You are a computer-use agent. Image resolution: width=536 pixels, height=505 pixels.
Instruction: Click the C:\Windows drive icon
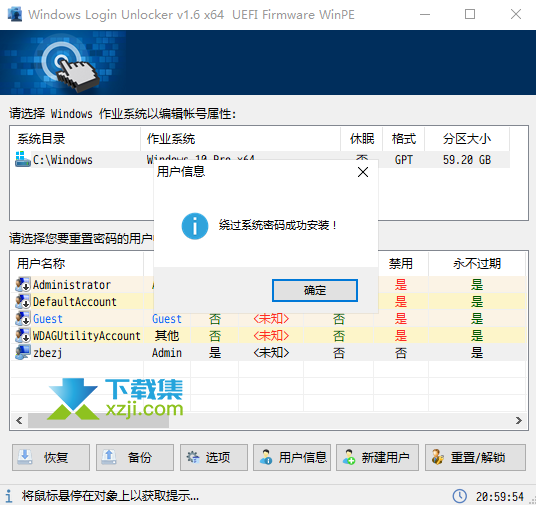23,159
